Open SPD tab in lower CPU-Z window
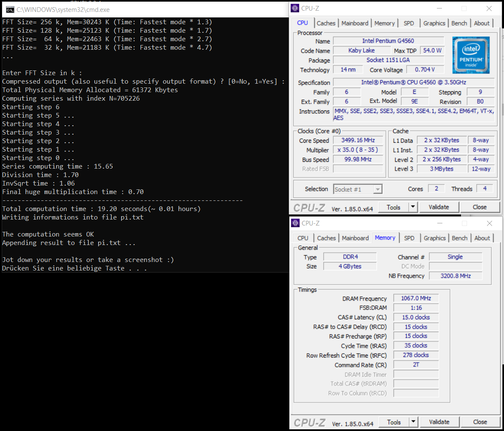The image size is (504, 431). click(x=409, y=238)
